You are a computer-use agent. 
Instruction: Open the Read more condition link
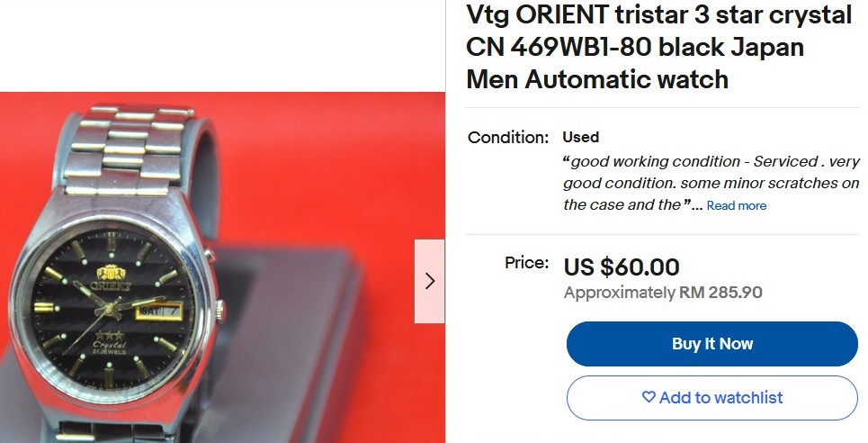pyautogui.click(x=737, y=205)
